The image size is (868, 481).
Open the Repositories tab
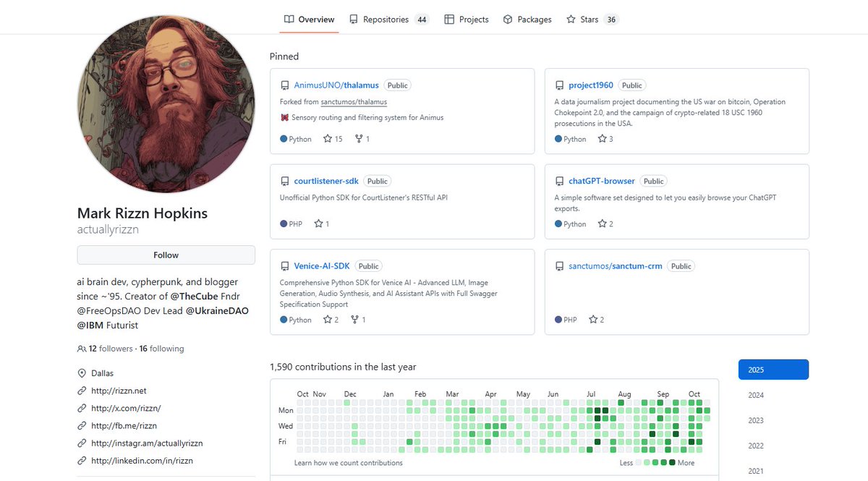coord(388,20)
